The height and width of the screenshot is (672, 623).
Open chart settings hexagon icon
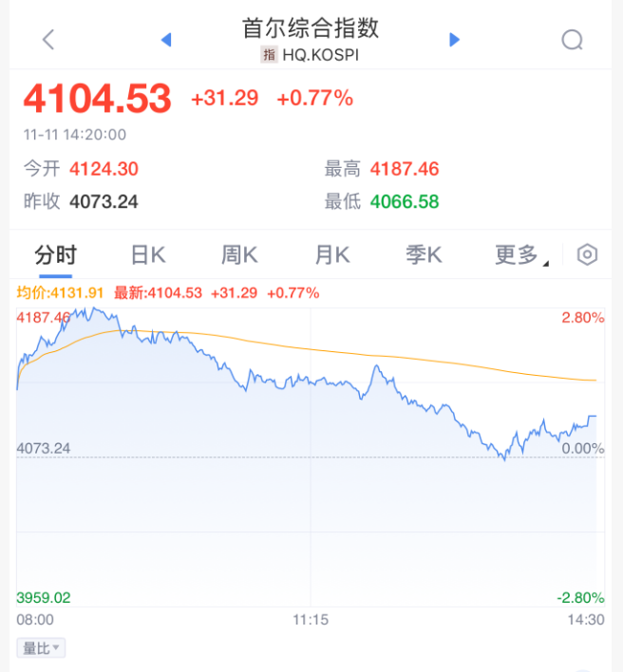pyautogui.click(x=588, y=254)
